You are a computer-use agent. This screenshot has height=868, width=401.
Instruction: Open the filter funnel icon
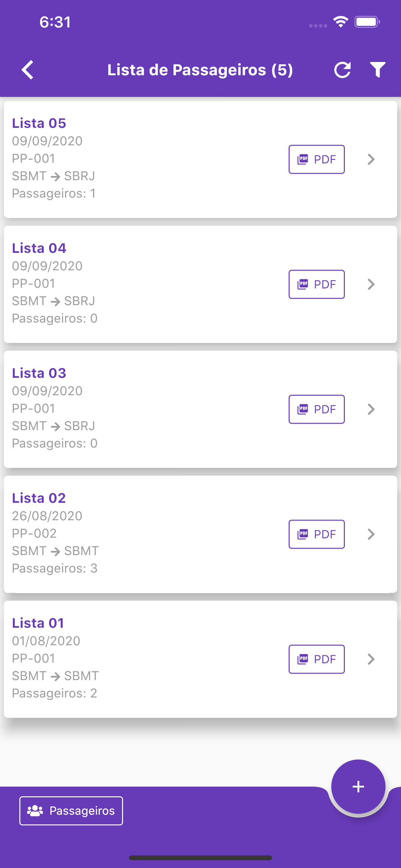point(377,70)
